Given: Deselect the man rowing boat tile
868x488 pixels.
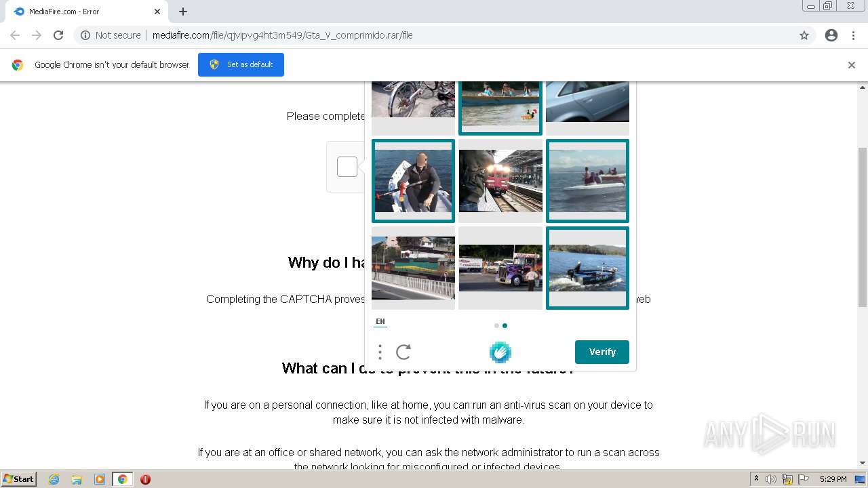Looking at the screenshot, I should [x=413, y=181].
